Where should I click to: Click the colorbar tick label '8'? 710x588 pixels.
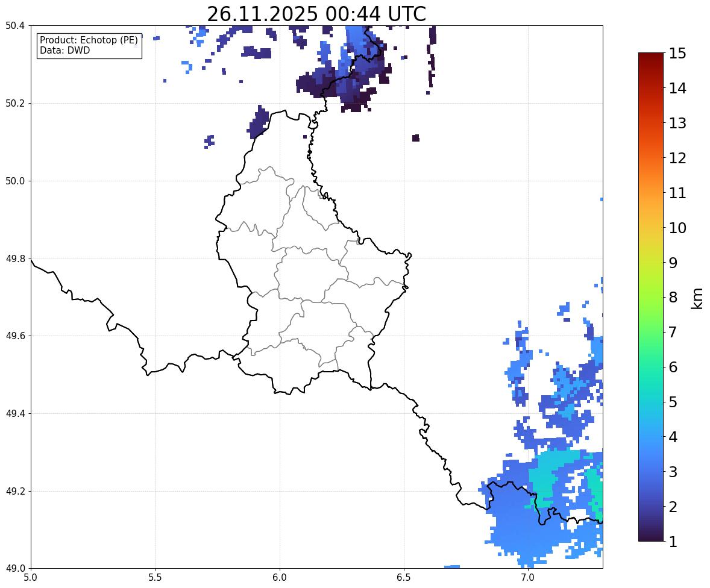tap(673, 298)
